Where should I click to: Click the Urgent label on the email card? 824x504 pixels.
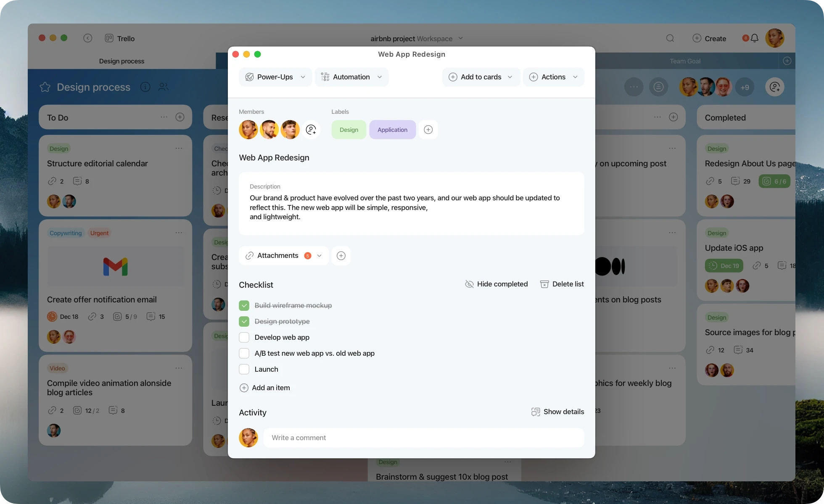pos(99,233)
